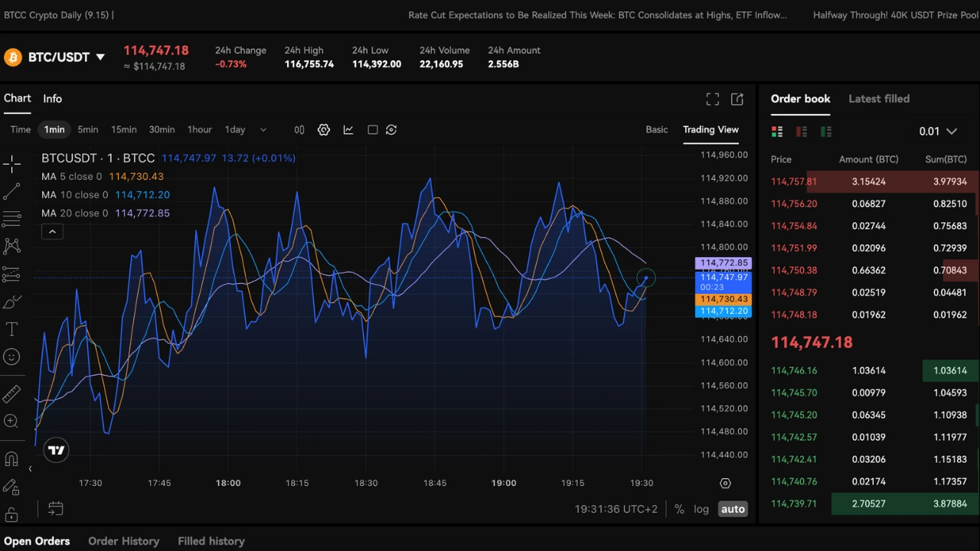Open the emoji icons tool

coord(11,357)
